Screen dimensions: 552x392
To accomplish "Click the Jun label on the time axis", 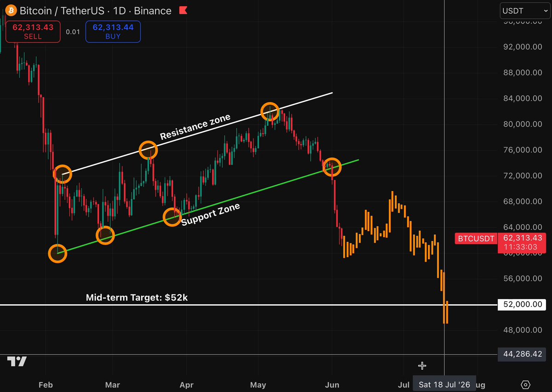I will click(x=332, y=384).
